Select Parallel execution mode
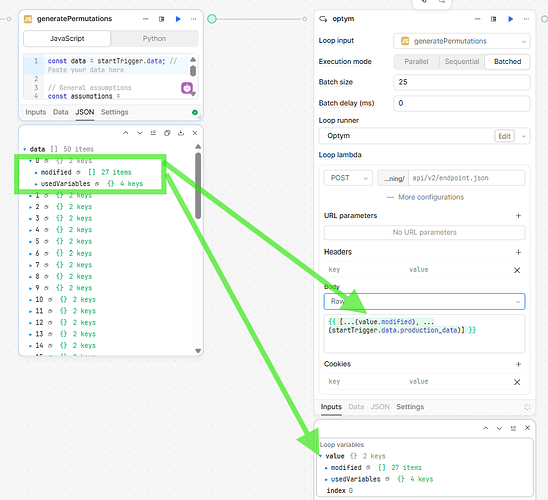 click(416, 62)
